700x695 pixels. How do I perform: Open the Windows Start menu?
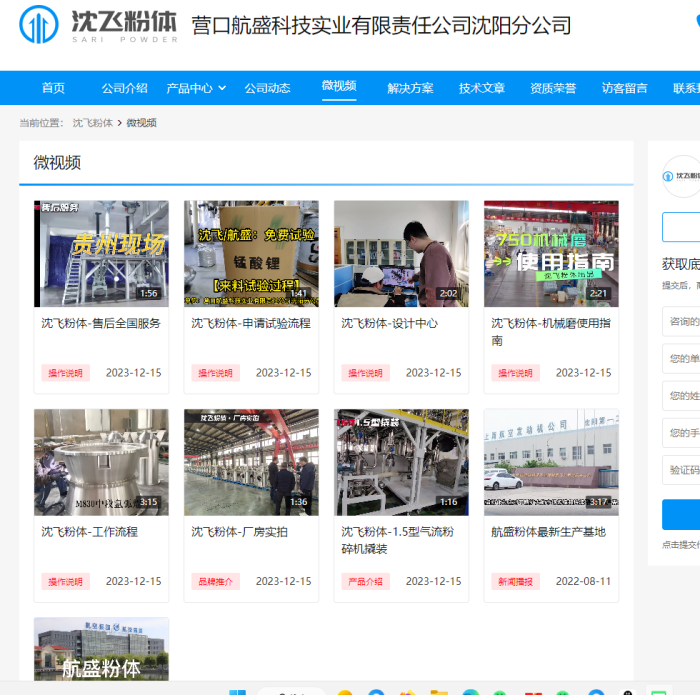[237, 691]
